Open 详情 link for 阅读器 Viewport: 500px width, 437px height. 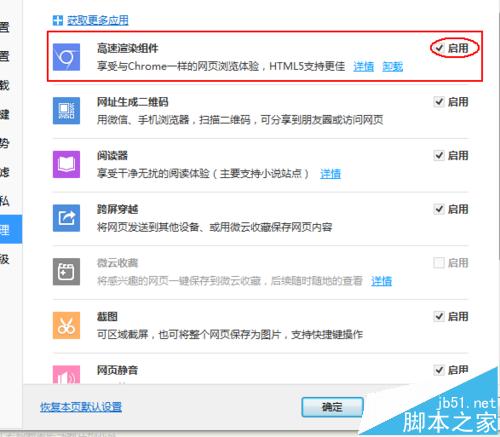[x=331, y=174]
